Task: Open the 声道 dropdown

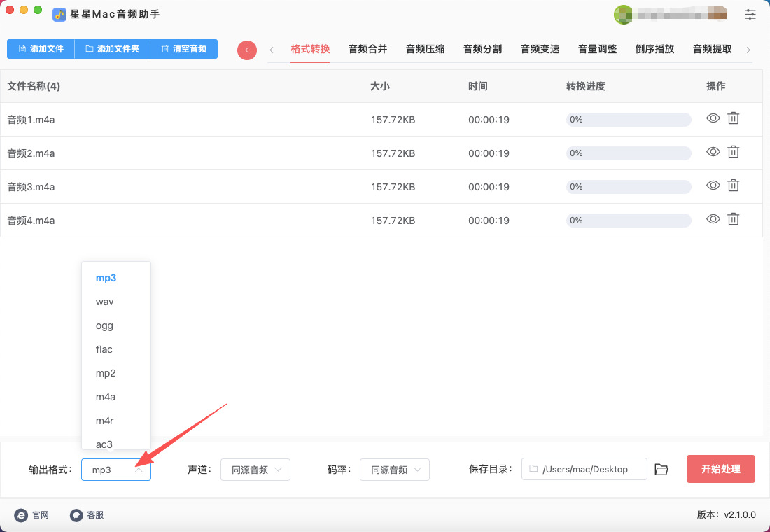Action: tap(255, 470)
